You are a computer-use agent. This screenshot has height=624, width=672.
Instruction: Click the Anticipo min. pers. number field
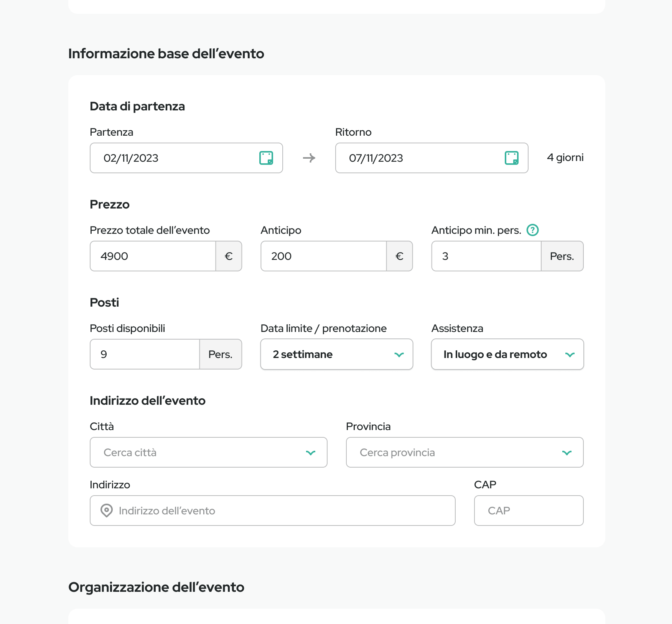[486, 256]
